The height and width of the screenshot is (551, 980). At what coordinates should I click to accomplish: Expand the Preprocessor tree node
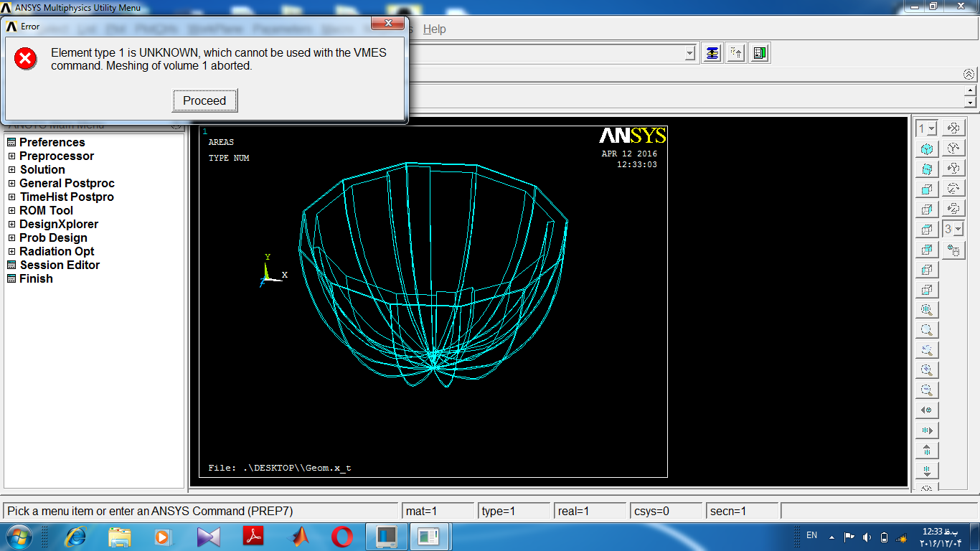[x=11, y=156]
